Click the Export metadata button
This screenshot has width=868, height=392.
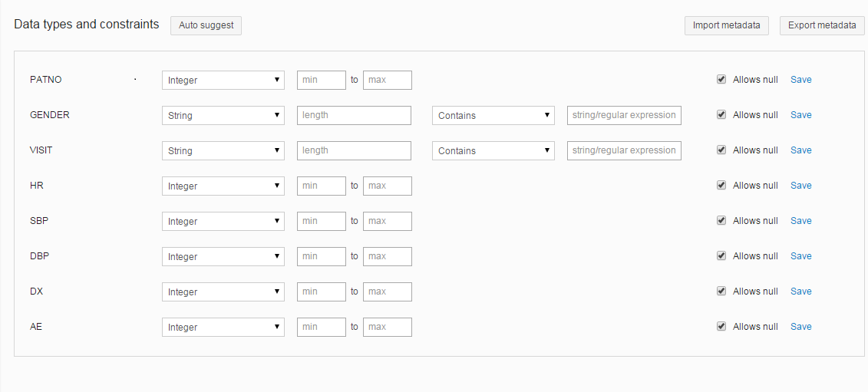(x=822, y=25)
